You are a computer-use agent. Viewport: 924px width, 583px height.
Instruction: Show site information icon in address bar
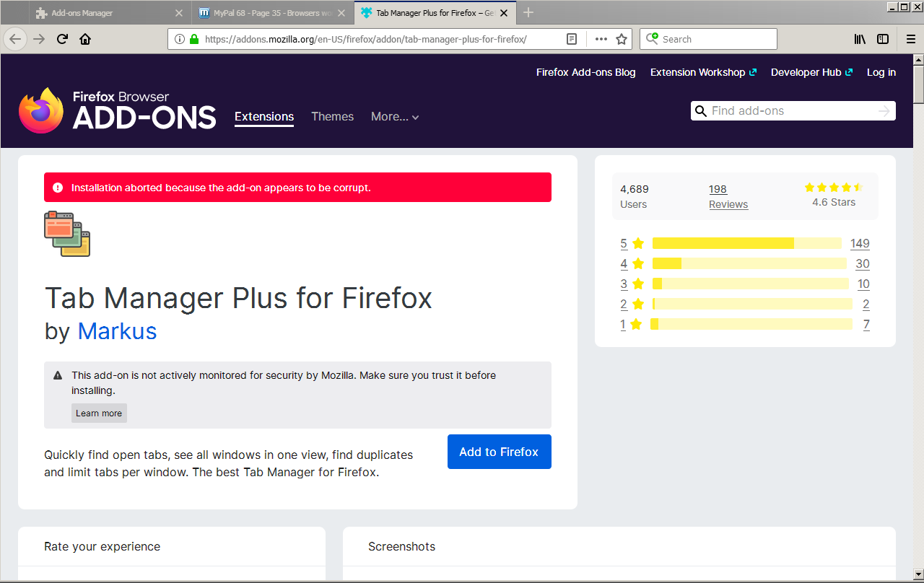point(180,39)
